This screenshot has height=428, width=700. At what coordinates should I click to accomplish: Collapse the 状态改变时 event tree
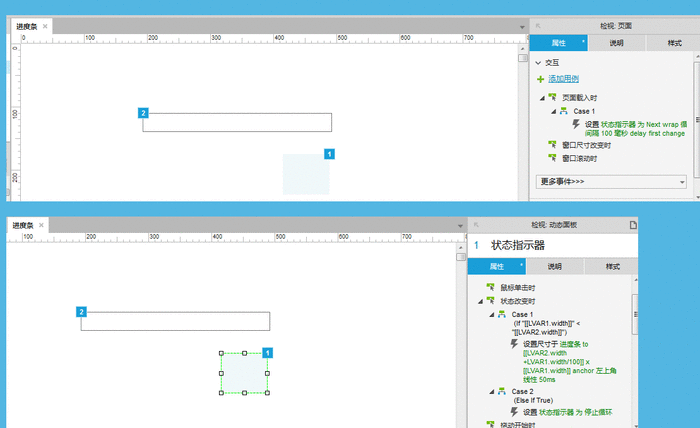click(480, 302)
